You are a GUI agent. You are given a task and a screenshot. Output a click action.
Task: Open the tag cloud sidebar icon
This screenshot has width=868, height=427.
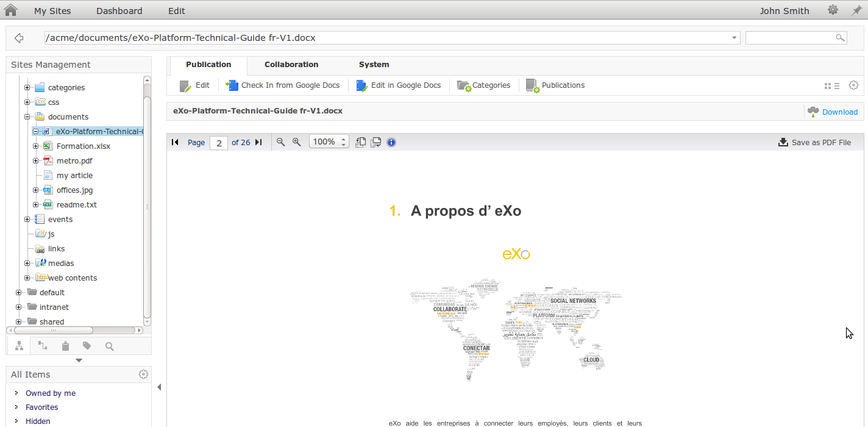(x=87, y=346)
